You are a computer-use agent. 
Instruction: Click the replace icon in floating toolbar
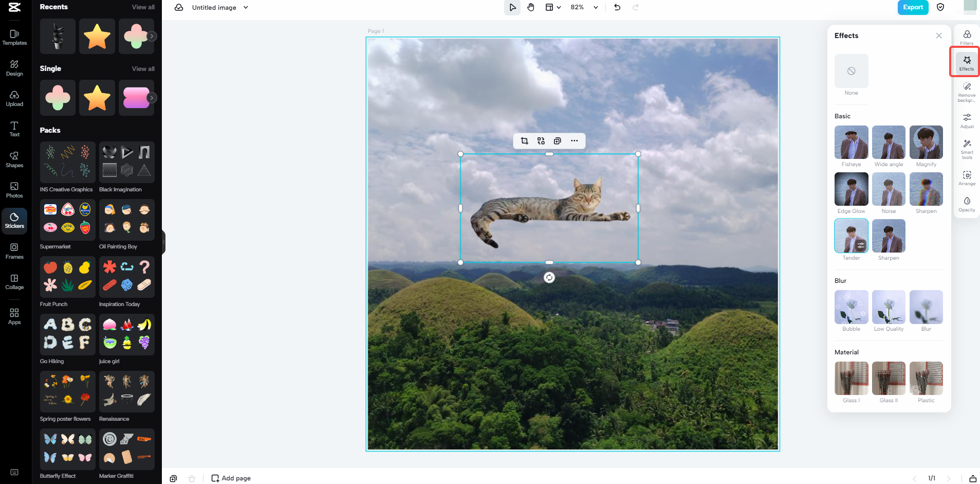coord(541,141)
